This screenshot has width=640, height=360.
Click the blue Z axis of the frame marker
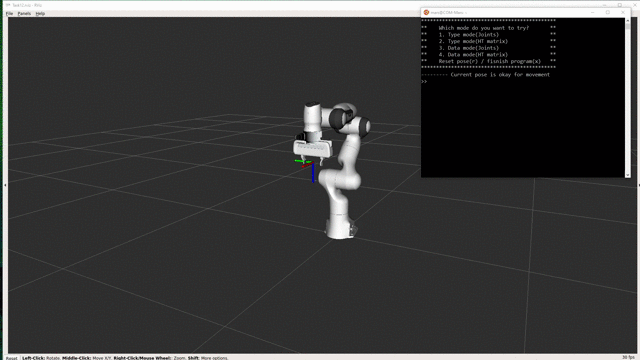coord(313,173)
